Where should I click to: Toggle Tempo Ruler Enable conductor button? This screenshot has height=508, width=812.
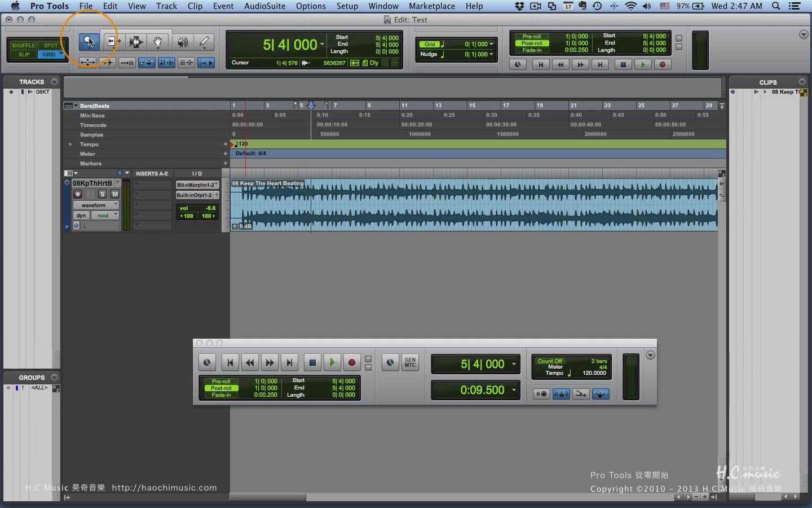click(x=601, y=394)
